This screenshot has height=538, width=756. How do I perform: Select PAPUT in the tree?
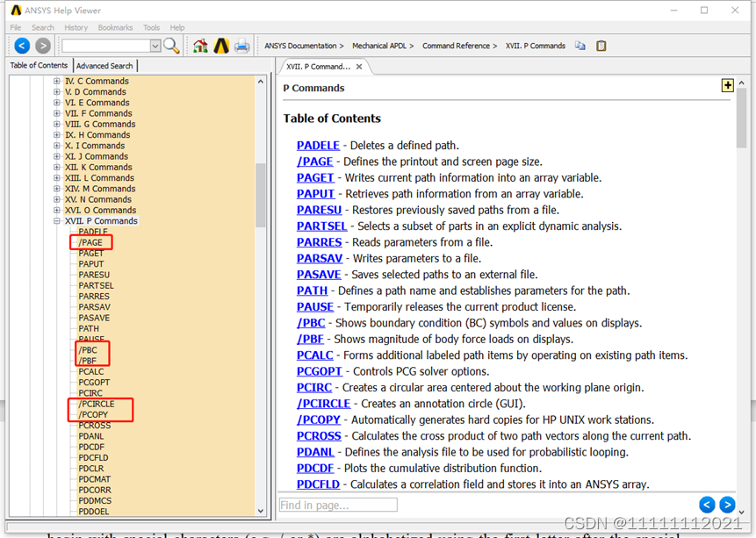[91, 264]
